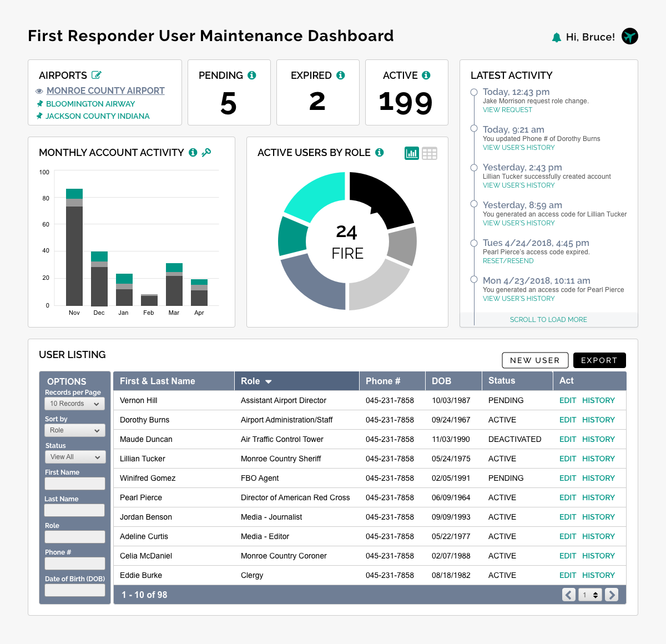Click Today 12:43 pm timeline marker
The image size is (666, 644).
click(474, 92)
